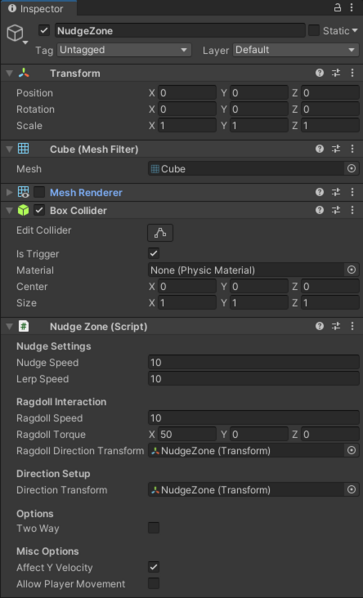Open Transform component help reference
Viewport: 363px width, 598px height.
click(320, 73)
